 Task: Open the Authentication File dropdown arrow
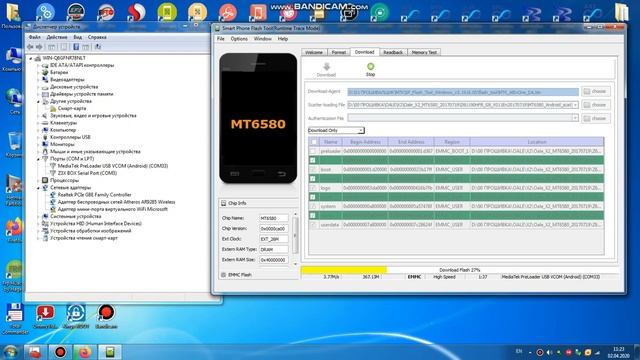click(x=575, y=118)
